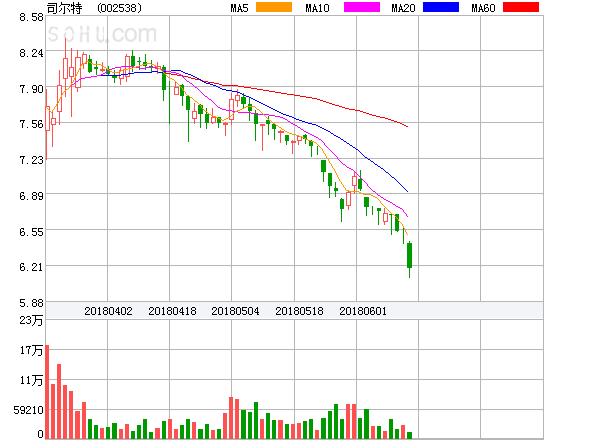600x440 pixels.
Task: Click the 59210 volume axis label
Action: click(29, 410)
